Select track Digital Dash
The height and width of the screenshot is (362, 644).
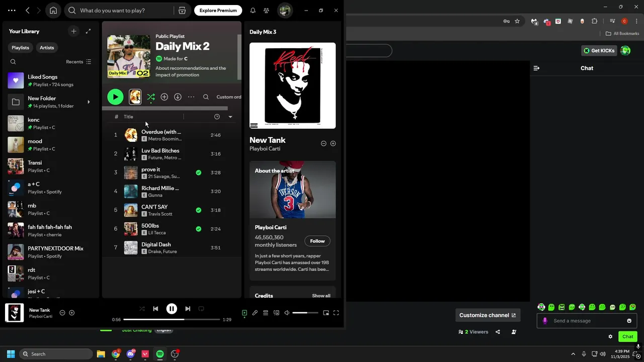(x=156, y=244)
